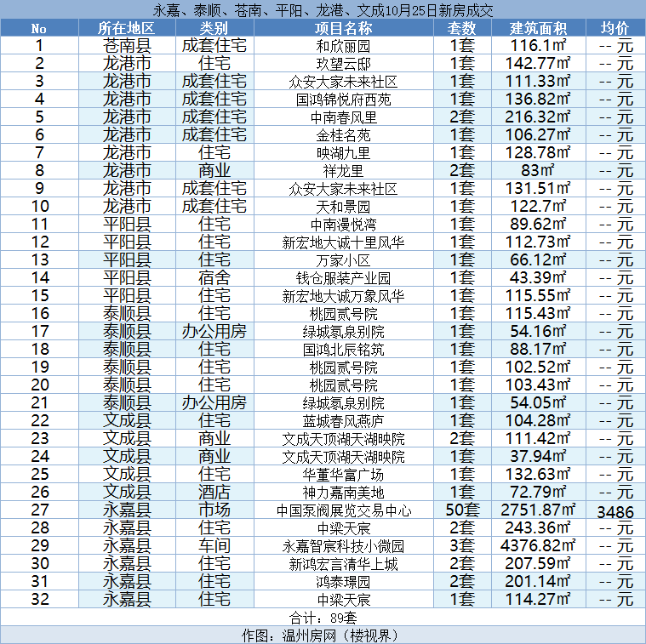Viewport: 646px width, 644px height.
Task: Select the 项目名称 column header
Action: (343, 27)
